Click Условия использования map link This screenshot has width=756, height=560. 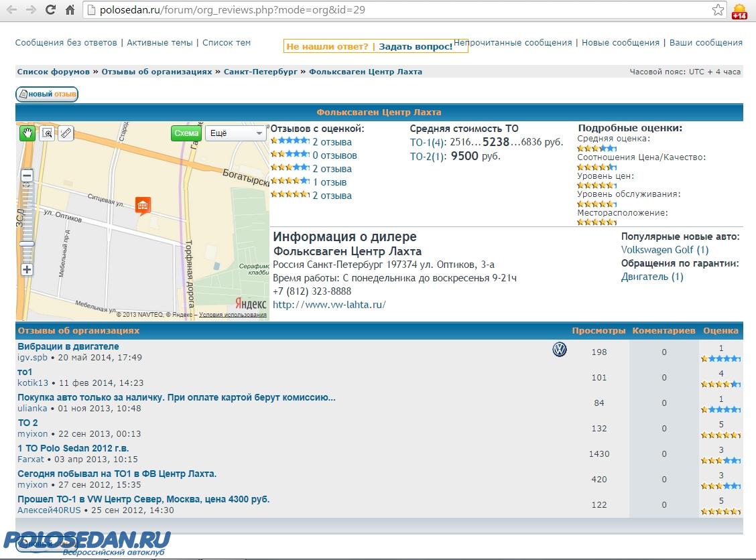[233, 315]
